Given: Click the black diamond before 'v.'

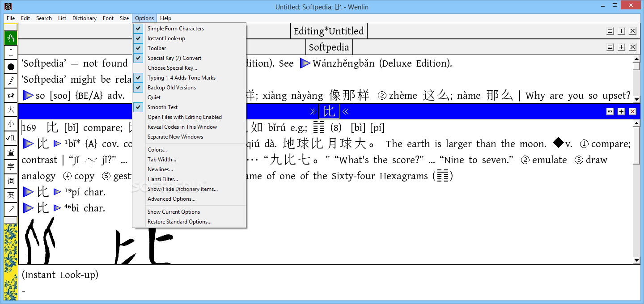Looking at the screenshot, I should 558,143.
